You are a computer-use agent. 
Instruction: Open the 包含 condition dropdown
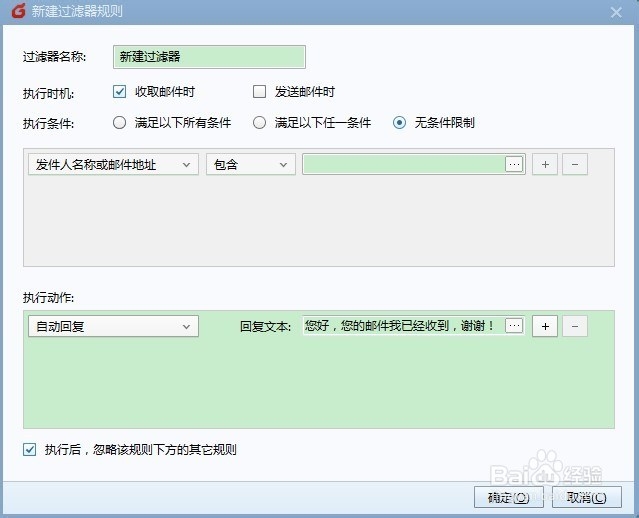pos(251,164)
